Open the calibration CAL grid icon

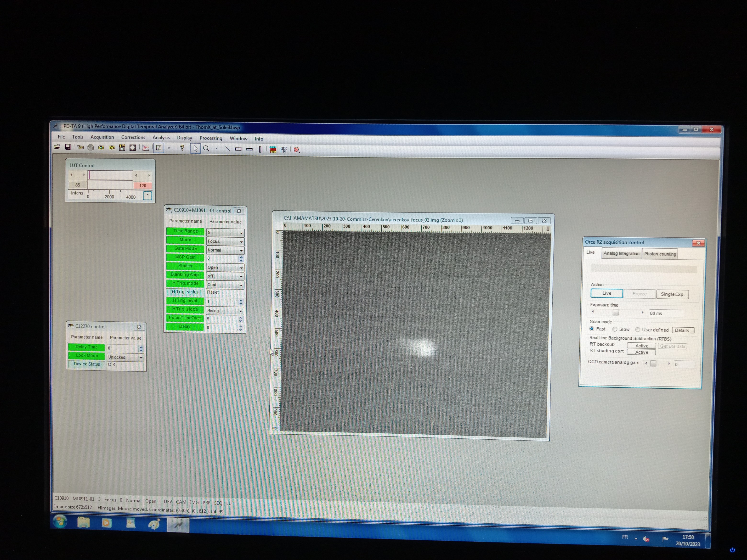pos(273,150)
